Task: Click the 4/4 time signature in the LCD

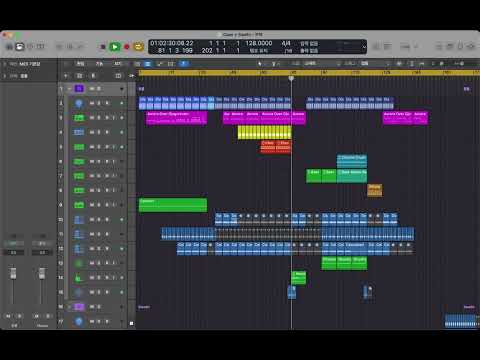Action: pyautogui.click(x=286, y=43)
